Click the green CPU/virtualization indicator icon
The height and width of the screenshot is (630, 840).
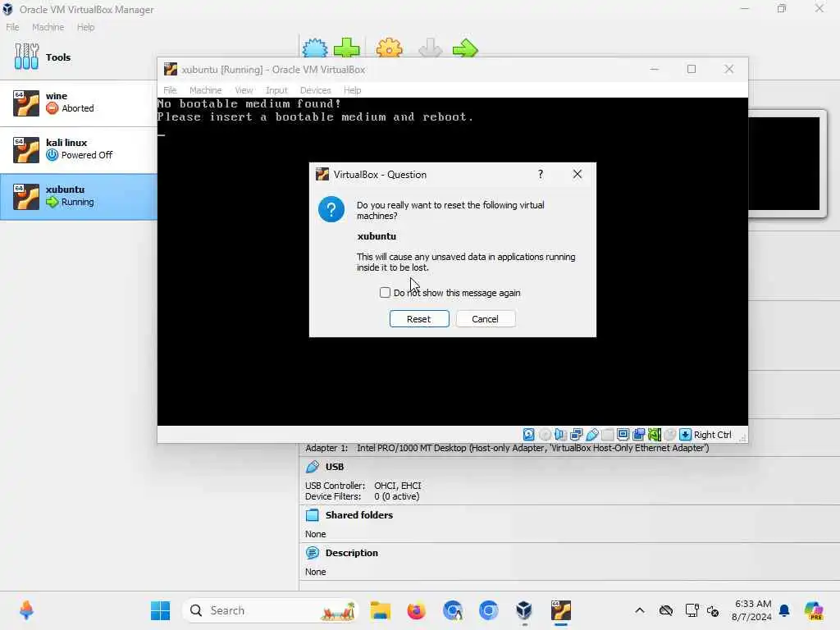[654, 435]
